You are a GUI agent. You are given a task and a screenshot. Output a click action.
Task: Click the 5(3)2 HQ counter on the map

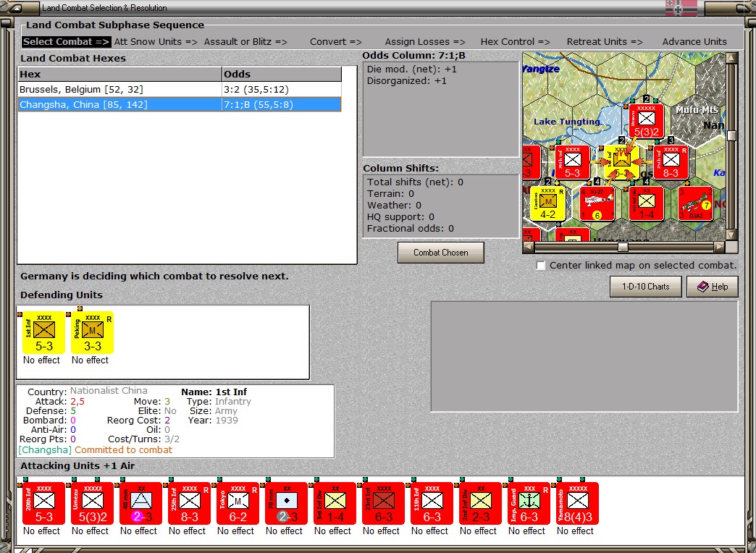pyautogui.click(x=646, y=121)
